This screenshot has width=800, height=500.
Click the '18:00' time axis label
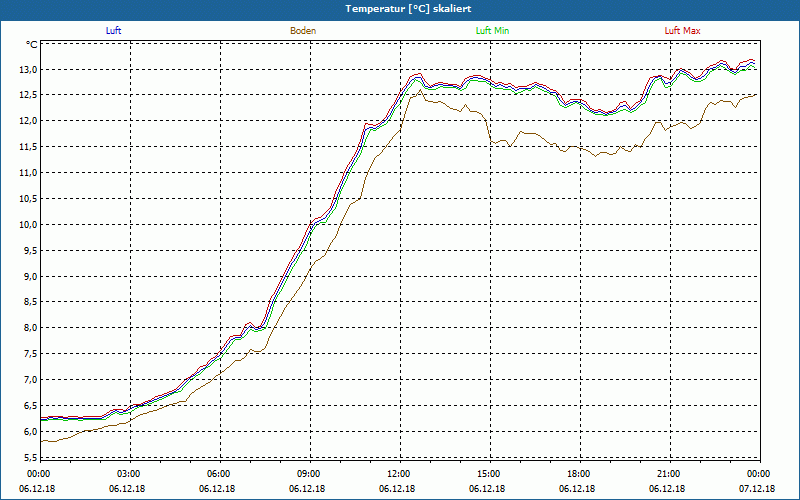click(577, 474)
